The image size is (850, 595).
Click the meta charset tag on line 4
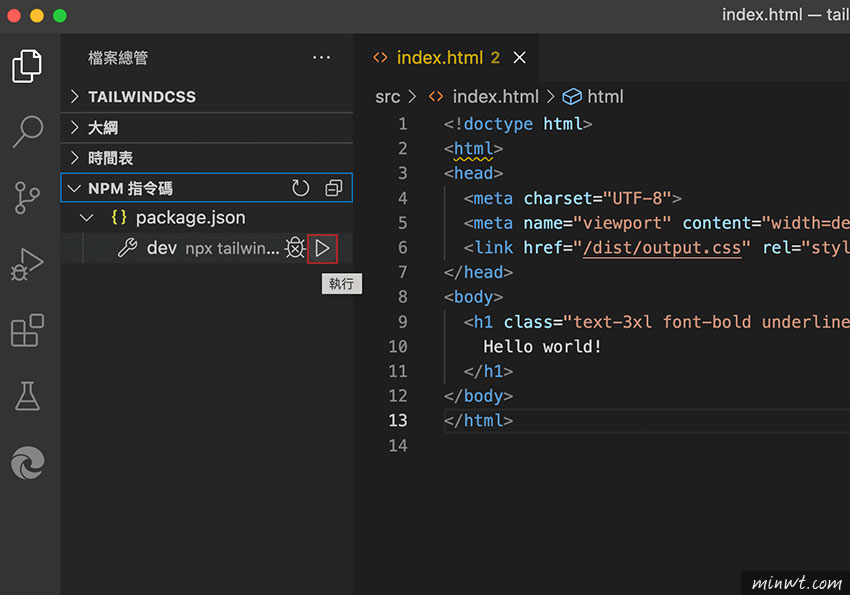tap(572, 198)
